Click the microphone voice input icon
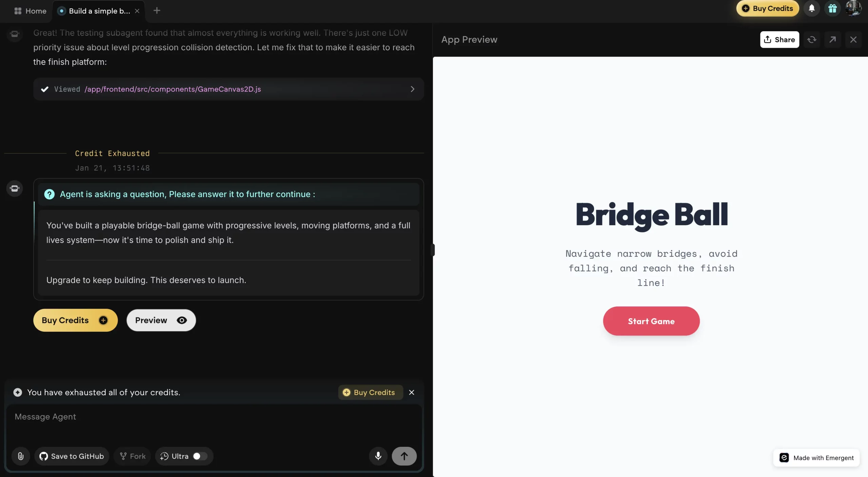 pyautogui.click(x=378, y=456)
